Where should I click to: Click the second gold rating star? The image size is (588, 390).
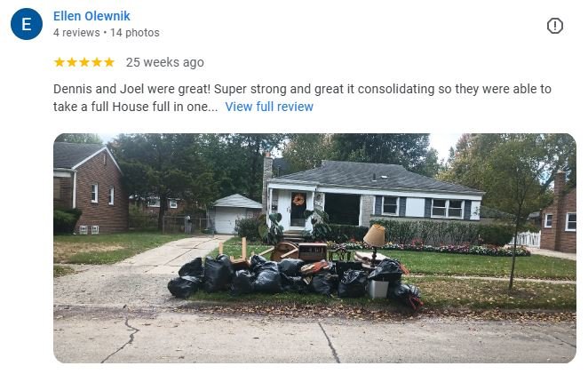coord(72,62)
